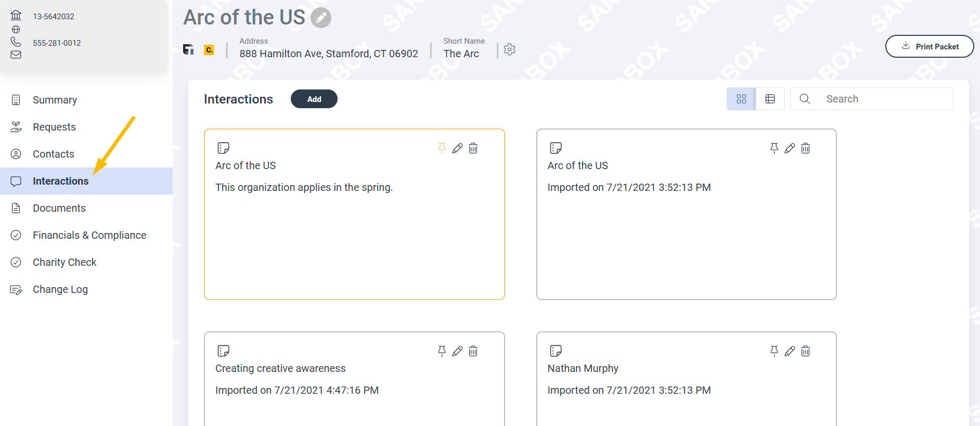Open the Contacts section
Image resolution: width=980 pixels, height=426 pixels.
pos(86,154)
